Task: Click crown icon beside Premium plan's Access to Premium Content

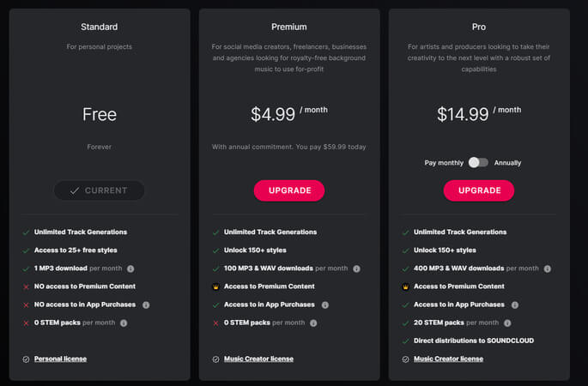Action: pos(216,286)
